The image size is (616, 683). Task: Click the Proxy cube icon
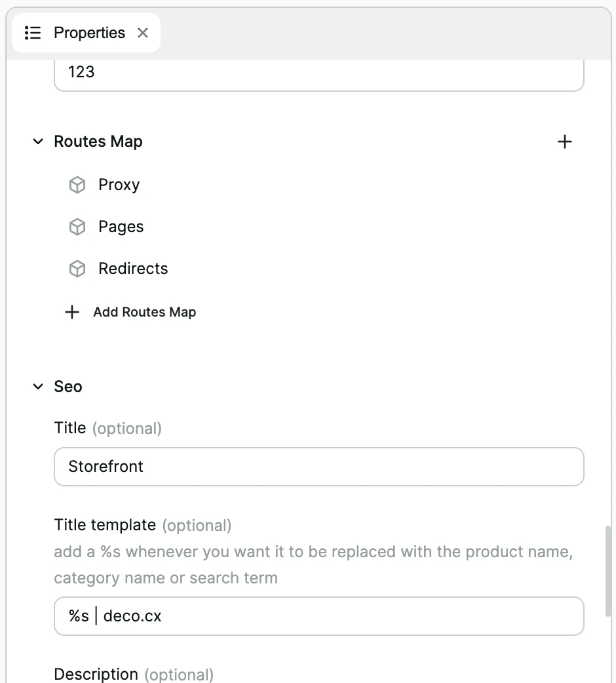[x=77, y=184]
